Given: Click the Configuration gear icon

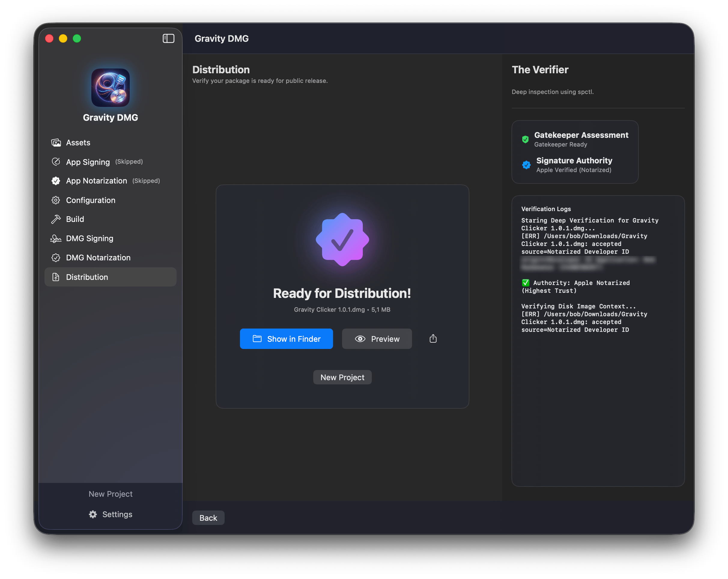Looking at the screenshot, I should point(56,200).
